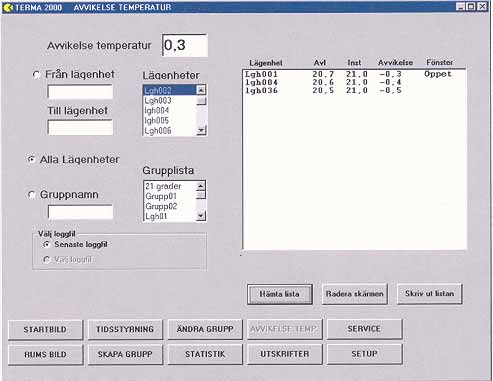Open the SETUP screen
493x381 pixels.
click(x=364, y=354)
